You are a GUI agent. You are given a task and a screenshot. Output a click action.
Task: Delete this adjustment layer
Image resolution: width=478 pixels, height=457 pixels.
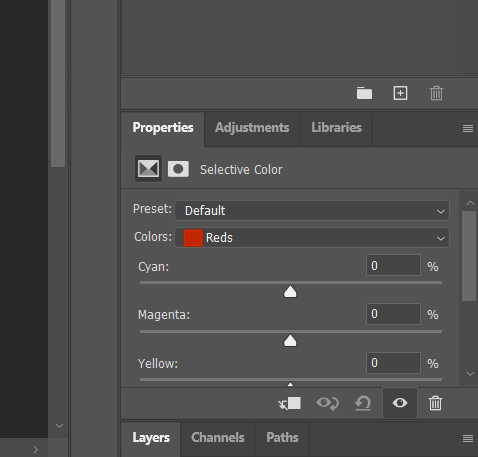click(x=435, y=403)
